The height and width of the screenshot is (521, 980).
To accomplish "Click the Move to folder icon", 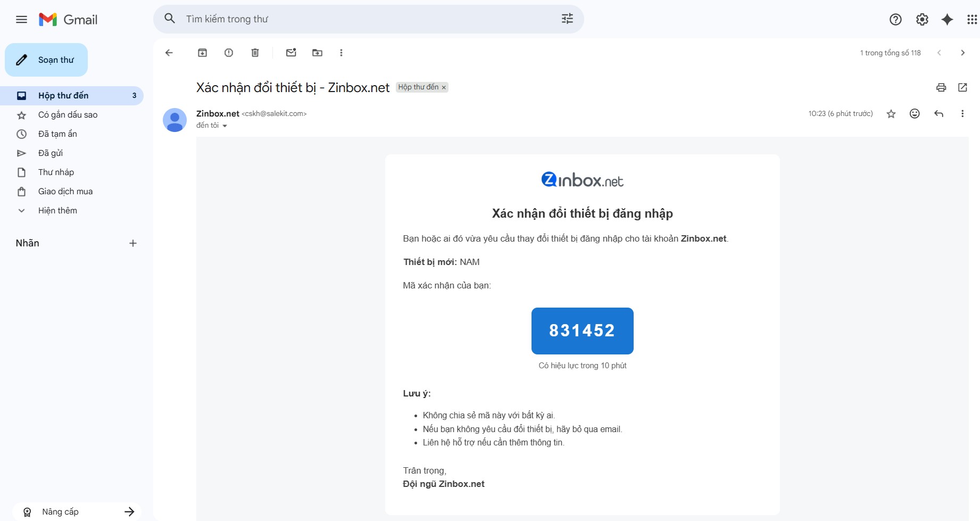I will click(317, 53).
